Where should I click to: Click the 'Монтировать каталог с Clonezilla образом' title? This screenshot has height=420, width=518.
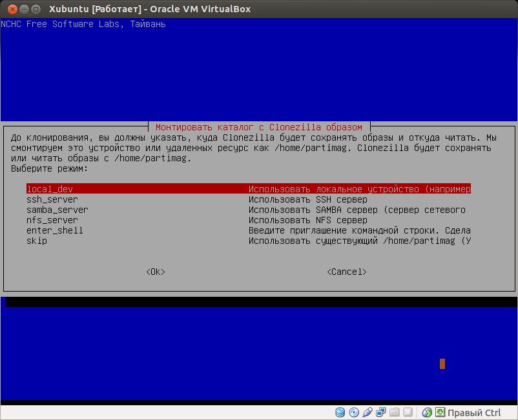pyautogui.click(x=259, y=127)
